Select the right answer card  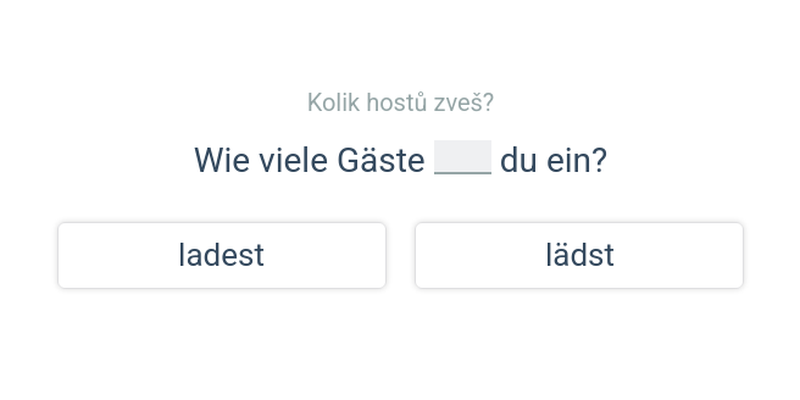(579, 255)
